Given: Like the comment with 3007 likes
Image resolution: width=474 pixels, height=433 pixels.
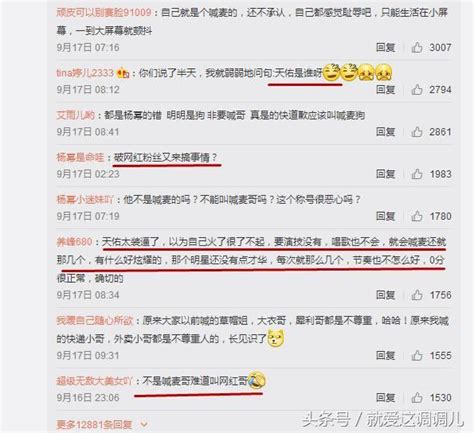Looking at the screenshot, I should pyautogui.click(x=417, y=48).
